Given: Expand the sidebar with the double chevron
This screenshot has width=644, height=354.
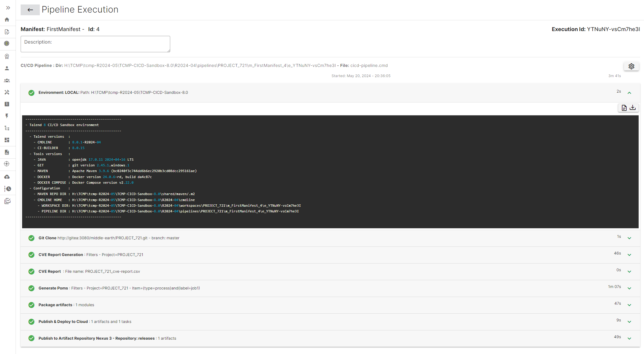Looking at the screenshot, I should (8, 8).
